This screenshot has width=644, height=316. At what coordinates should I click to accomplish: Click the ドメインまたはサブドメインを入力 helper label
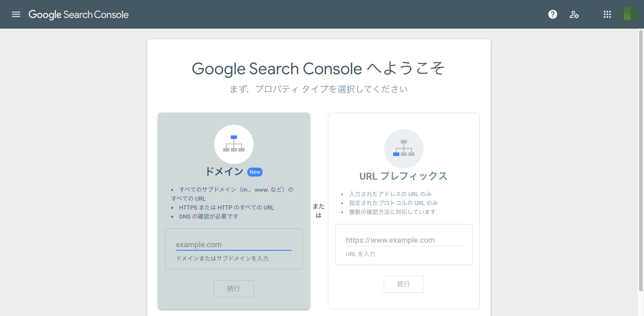coord(222,258)
